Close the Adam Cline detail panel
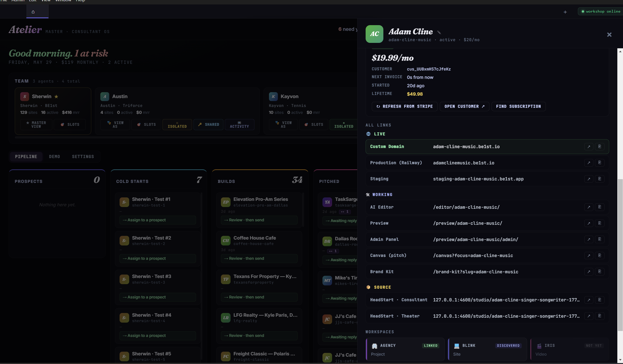The height and width of the screenshot is (364, 623). coord(609,35)
